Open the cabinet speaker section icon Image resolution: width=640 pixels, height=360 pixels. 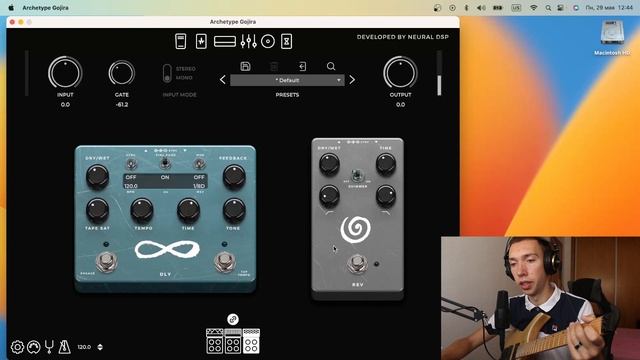268,41
